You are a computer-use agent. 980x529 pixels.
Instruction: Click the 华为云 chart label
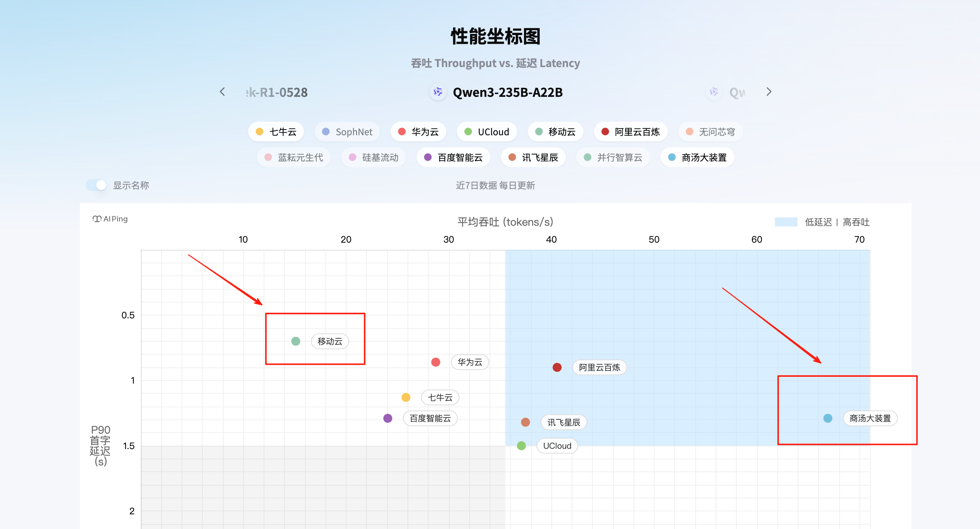(x=469, y=362)
